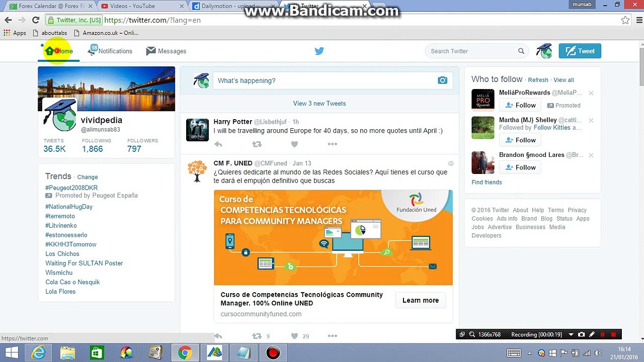Bookmark this page with the star

click(625, 20)
